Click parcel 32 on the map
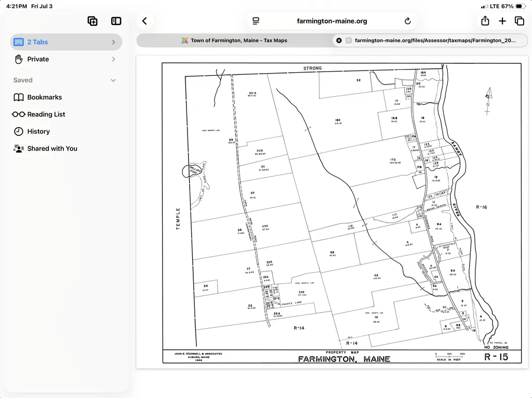Viewport: 532px width, 398px height. point(358,80)
